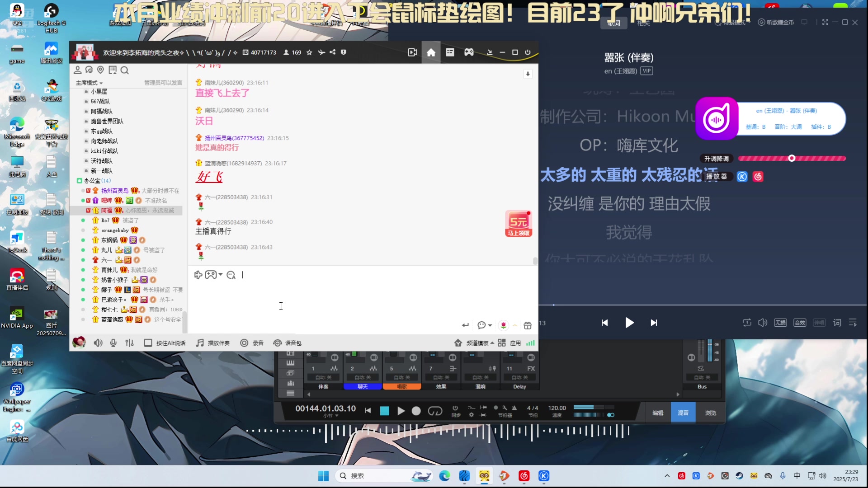Image resolution: width=868 pixels, height=488 pixels.
Task: Toggle the 录音 recording button in YY bar
Action: pos(252,343)
